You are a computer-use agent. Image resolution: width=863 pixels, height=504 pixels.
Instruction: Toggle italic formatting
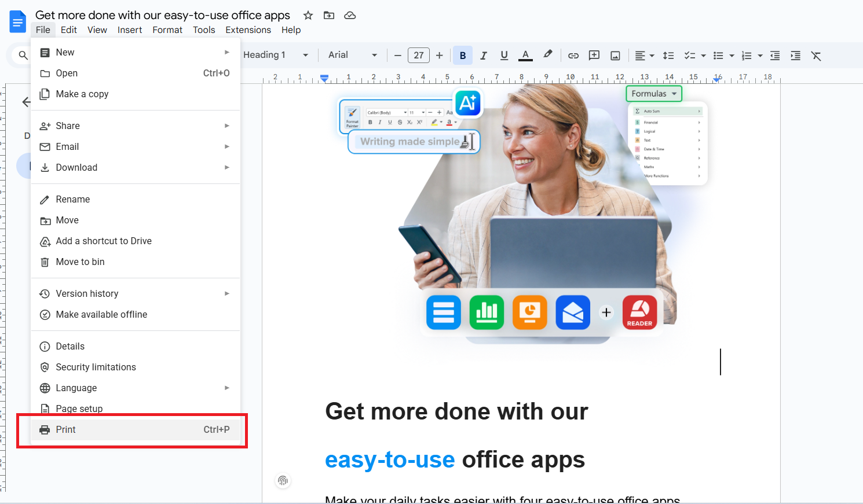[483, 55]
